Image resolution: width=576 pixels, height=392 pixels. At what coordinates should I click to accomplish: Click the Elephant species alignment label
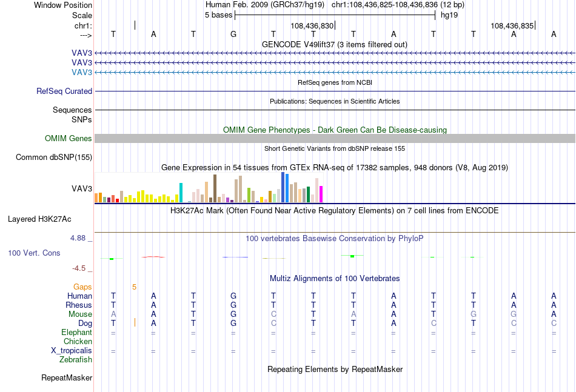pos(77,332)
